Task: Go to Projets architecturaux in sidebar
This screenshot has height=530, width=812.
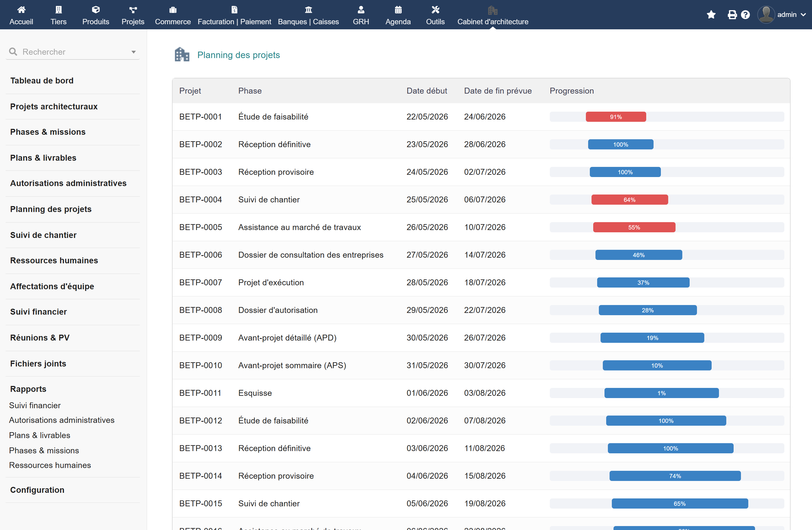Action: click(54, 106)
